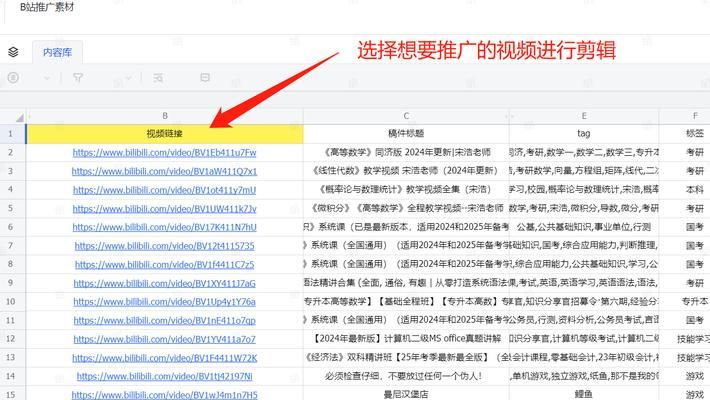710x400 pixels.
Task: Select column C header
Action: click(x=406, y=116)
